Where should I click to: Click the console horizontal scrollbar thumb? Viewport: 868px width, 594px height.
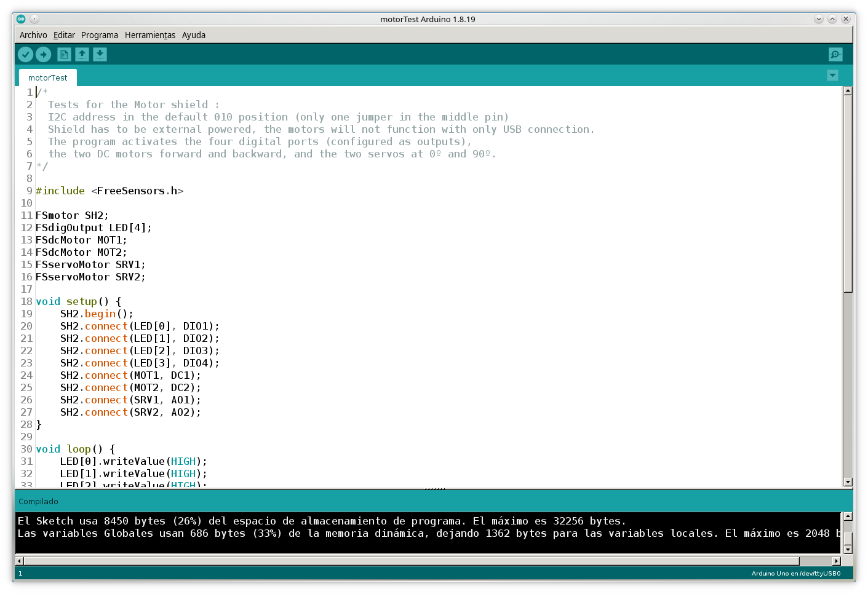[x=412, y=561]
